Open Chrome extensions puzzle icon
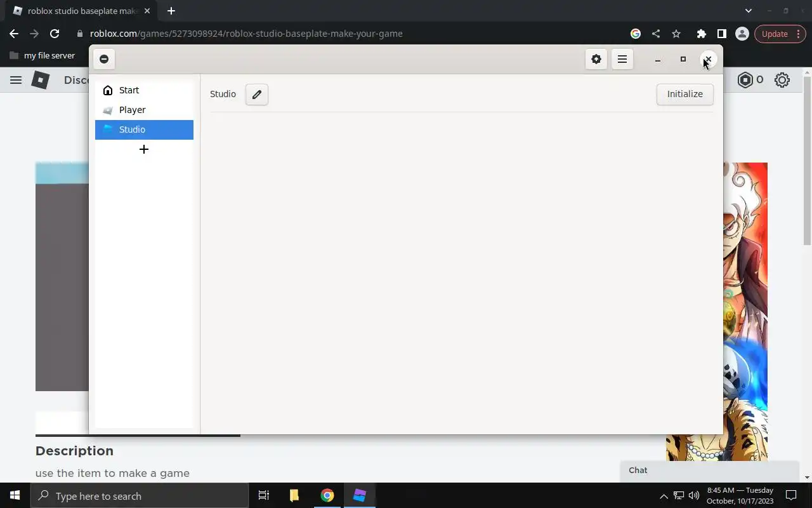The image size is (812, 508). (x=701, y=34)
